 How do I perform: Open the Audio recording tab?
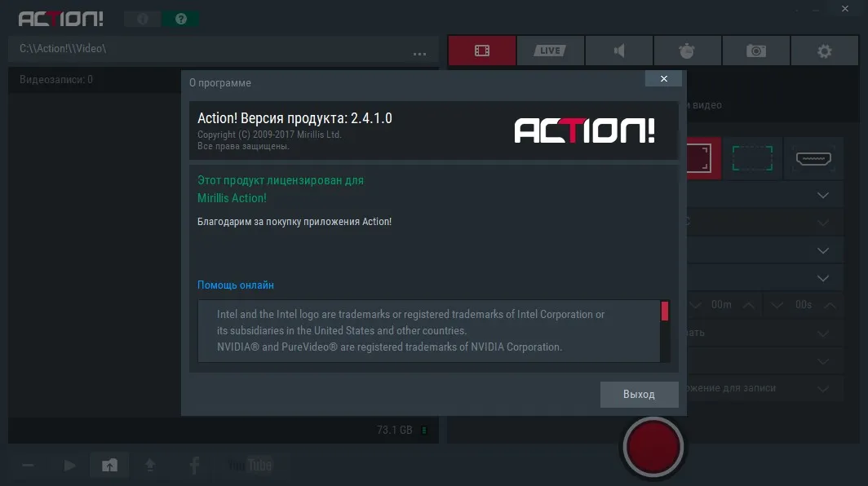click(619, 51)
